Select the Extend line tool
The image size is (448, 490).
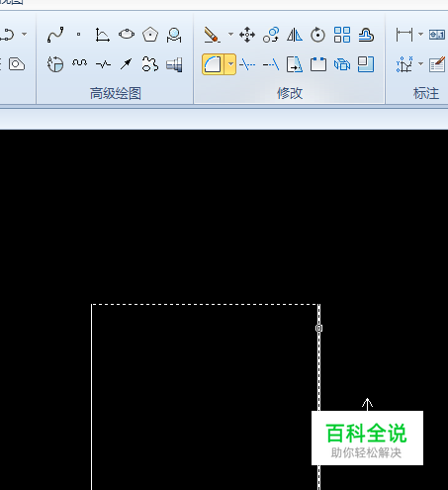click(x=271, y=64)
